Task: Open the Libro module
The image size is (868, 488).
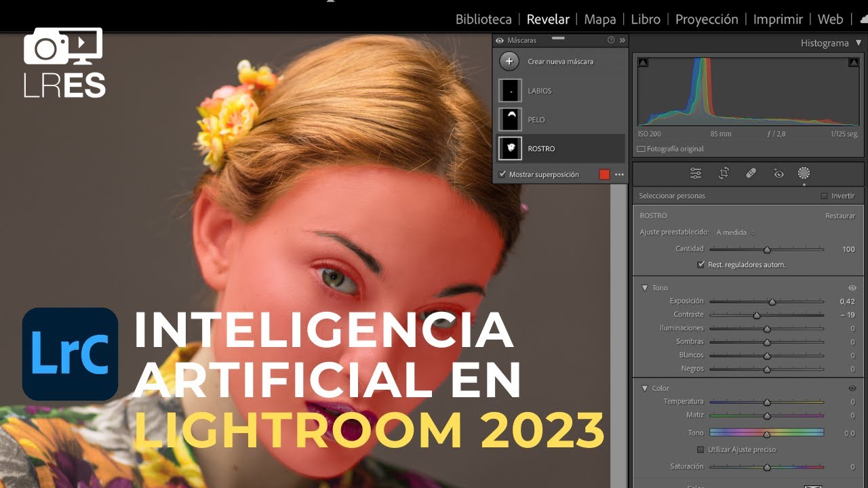Action: [x=646, y=20]
